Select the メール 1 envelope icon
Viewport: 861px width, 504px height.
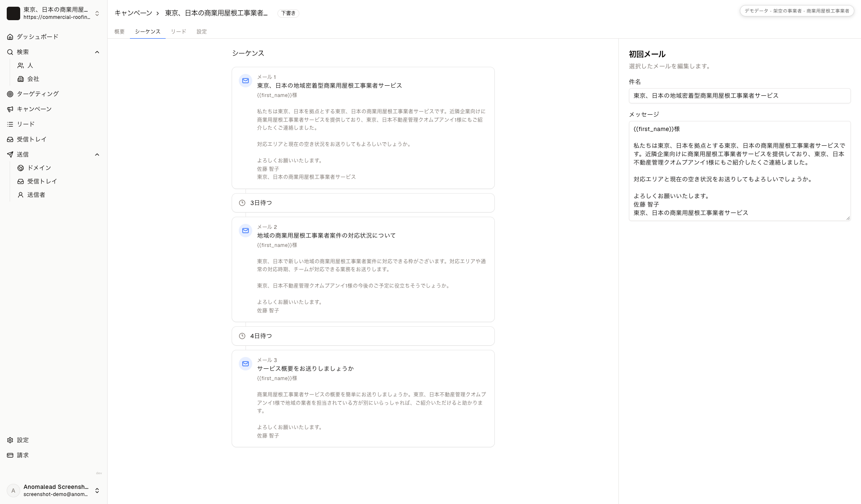[x=246, y=81]
